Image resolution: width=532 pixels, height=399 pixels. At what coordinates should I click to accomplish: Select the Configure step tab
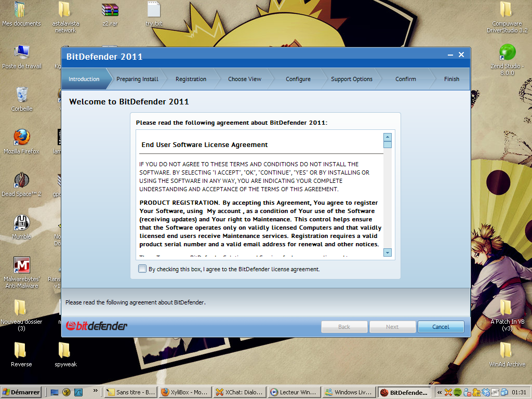(x=298, y=79)
